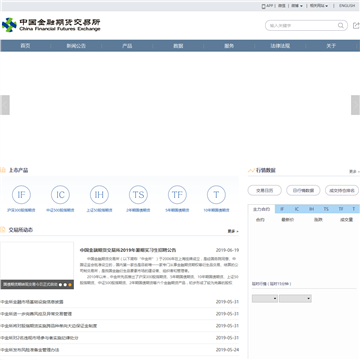Click the T product circle icon
The width and height of the screenshot is (360, 360).
pos(216,195)
